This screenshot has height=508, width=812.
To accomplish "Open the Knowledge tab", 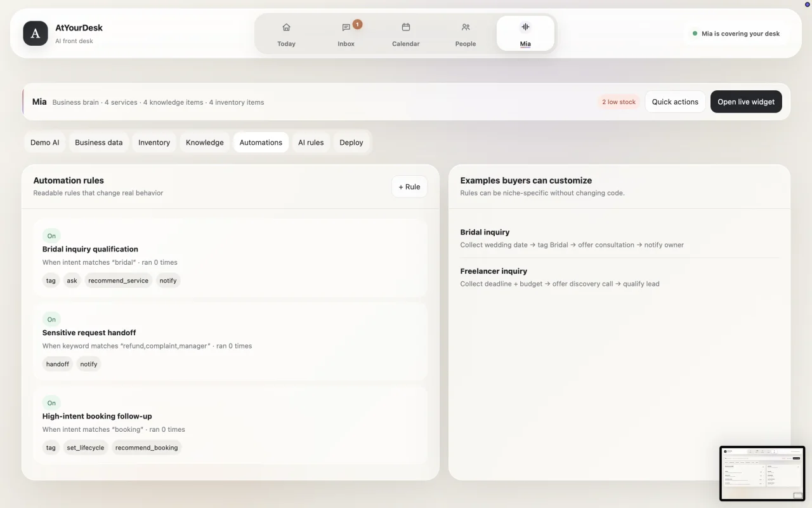I will tap(205, 142).
